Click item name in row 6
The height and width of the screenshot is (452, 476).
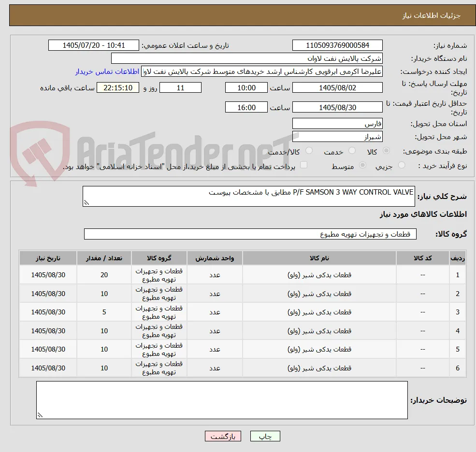319,368
